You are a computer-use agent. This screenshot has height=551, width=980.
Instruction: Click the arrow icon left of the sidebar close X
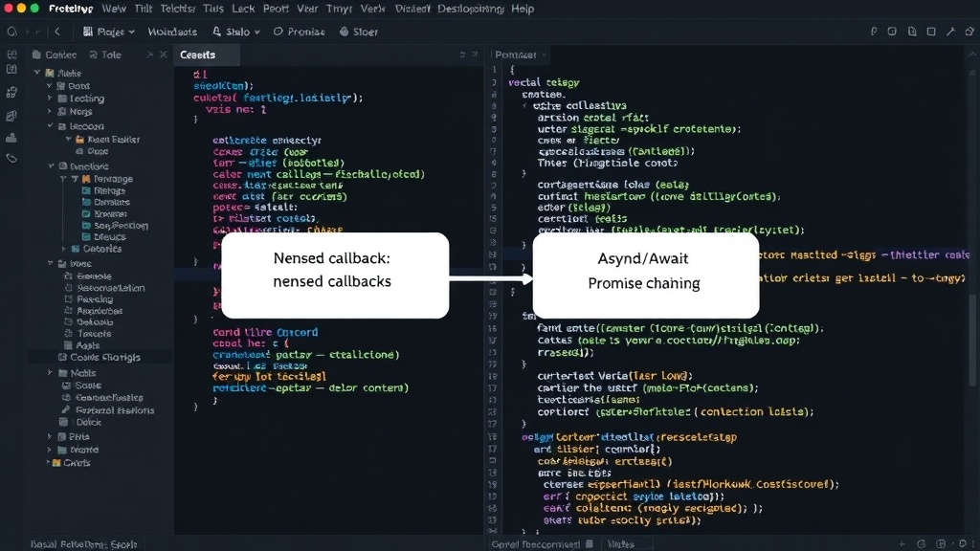[149, 55]
